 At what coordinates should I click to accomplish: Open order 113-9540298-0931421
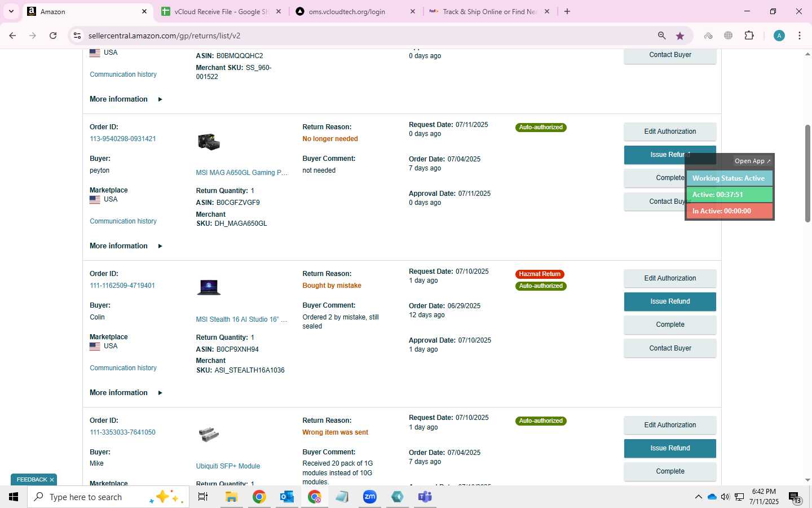click(123, 139)
